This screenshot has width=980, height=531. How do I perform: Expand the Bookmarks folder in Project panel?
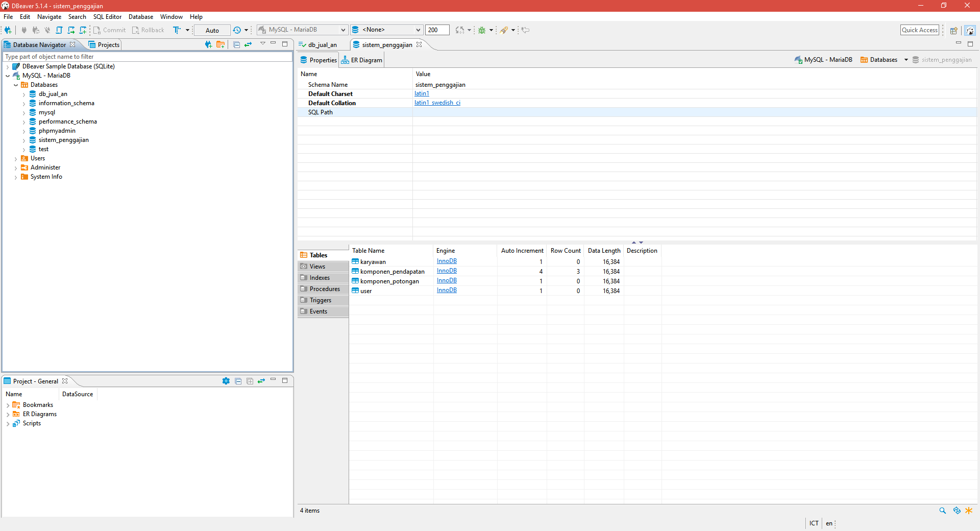point(8,405)
